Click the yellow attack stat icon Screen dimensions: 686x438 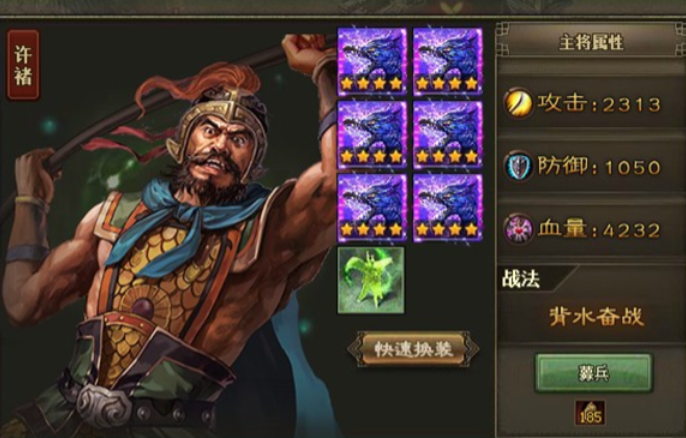[x=518, y=103]
